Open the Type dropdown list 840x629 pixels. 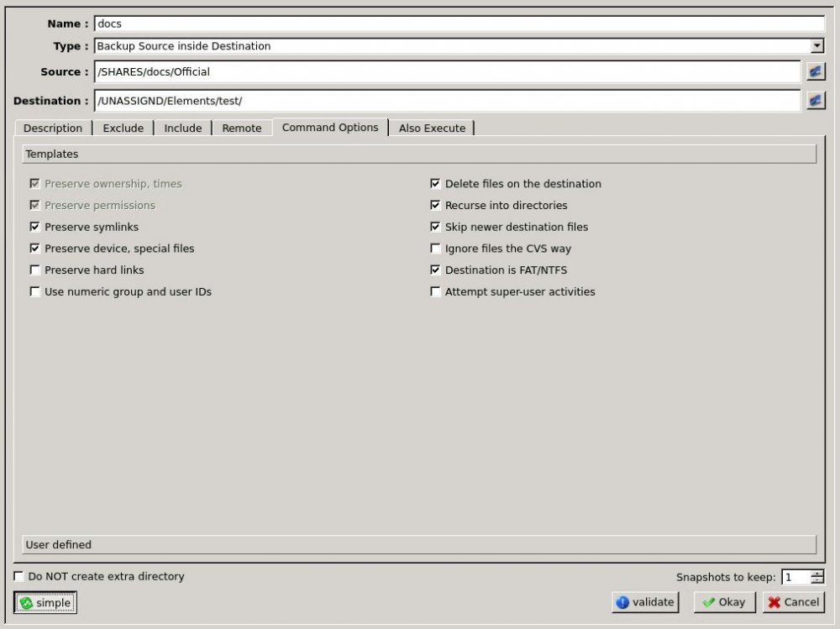pyautogui.click(x=816, y=46)
